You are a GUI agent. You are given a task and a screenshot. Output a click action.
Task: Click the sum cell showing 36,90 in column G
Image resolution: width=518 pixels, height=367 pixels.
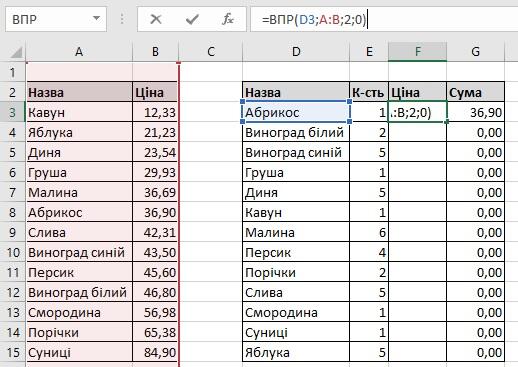coord(475,112)
